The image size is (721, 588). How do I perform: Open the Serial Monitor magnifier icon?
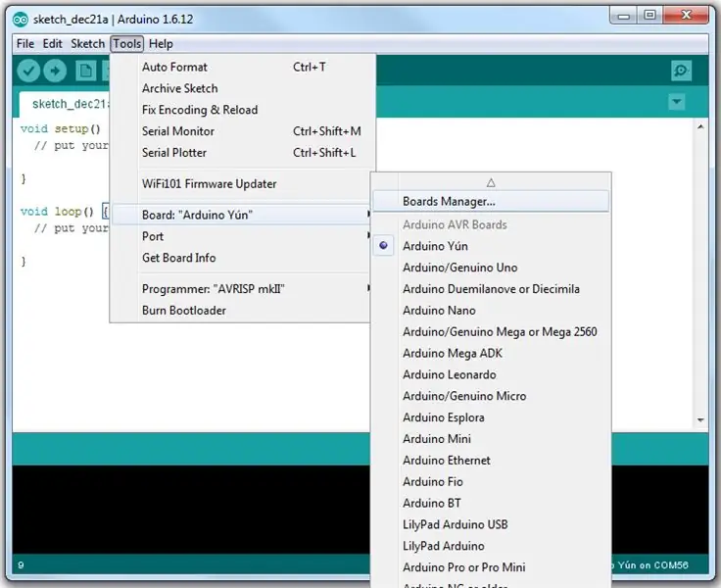681,71
